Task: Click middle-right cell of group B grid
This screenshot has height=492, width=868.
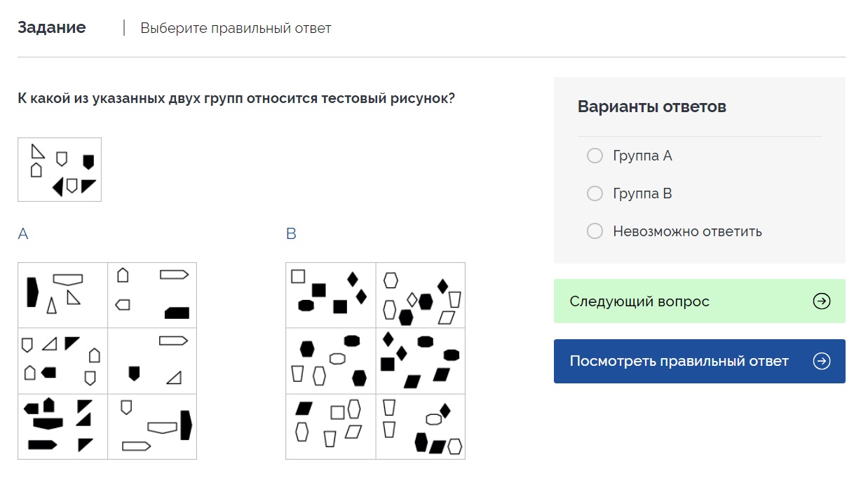Action: [420, 360]
